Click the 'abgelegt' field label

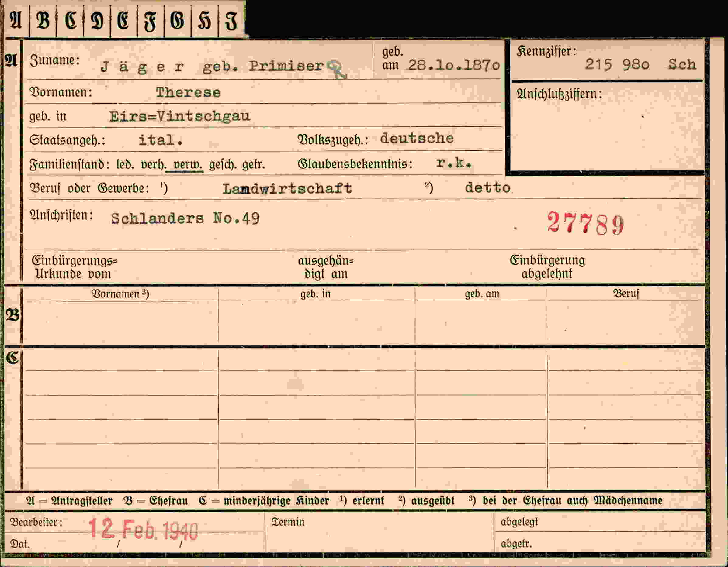point(519,522)
